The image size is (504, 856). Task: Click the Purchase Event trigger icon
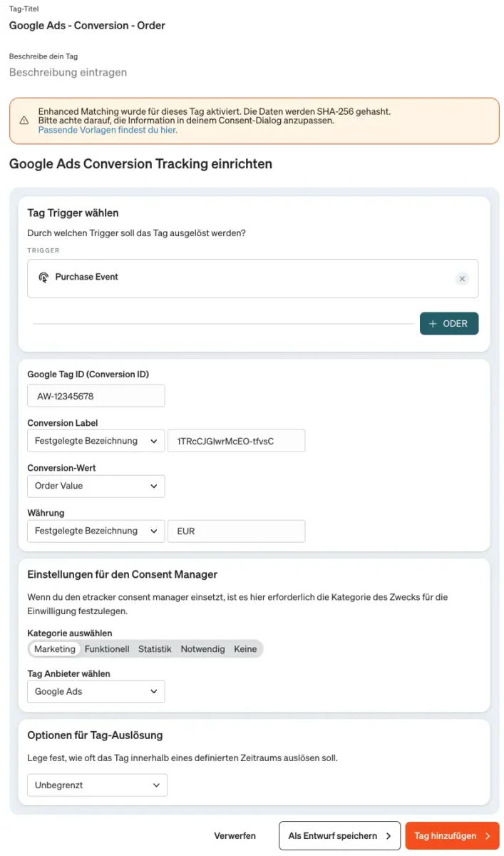point(43,277)
